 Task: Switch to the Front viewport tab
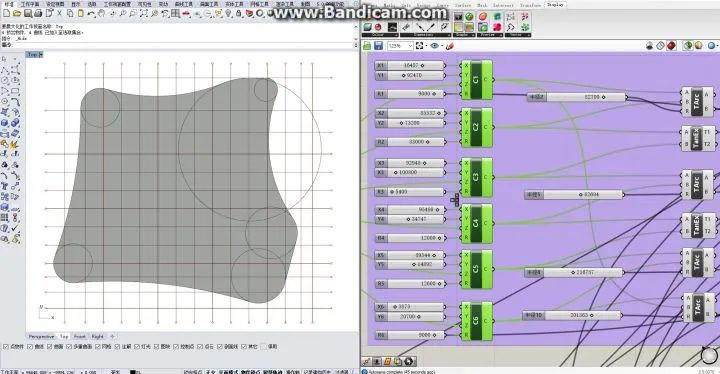pos(79,337)
